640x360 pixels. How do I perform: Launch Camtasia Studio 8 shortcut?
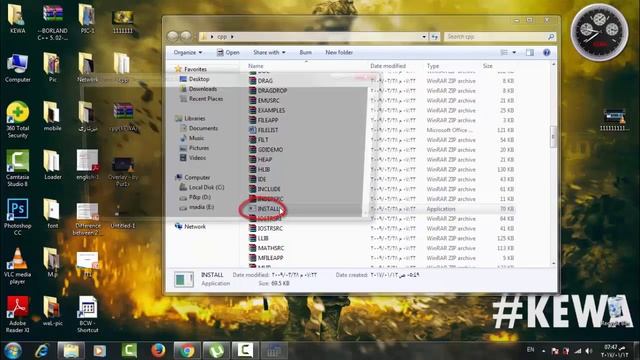coord(18,168)
